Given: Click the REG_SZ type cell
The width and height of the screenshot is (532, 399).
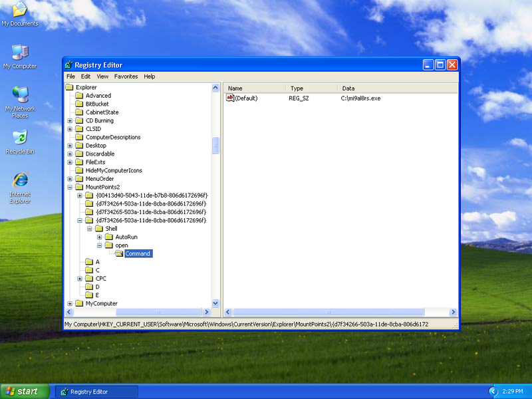Looking at the screenshot, I should pyautogui.click(x=299, y=98).
